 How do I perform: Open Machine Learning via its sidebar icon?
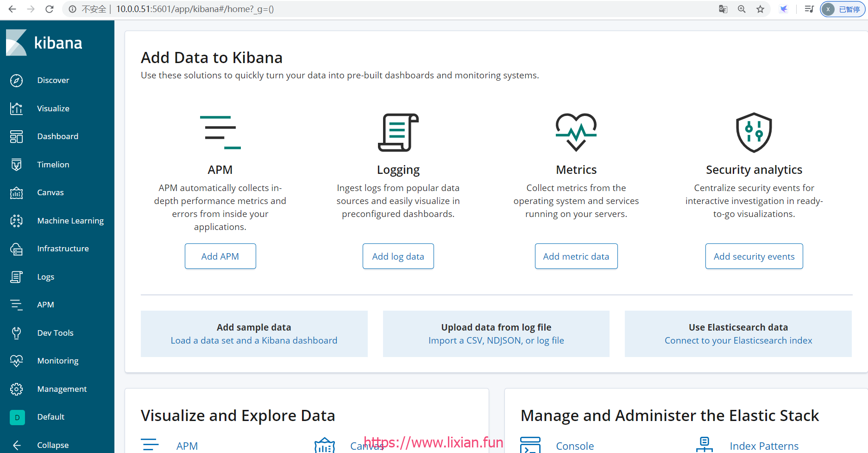pyautogui.click(x=16, y=221)
